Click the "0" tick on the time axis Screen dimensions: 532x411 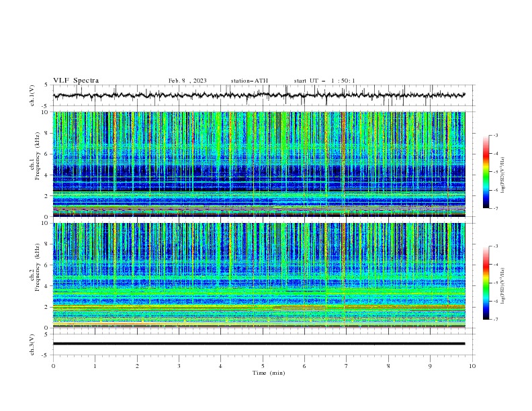click(x=53, y=366)
